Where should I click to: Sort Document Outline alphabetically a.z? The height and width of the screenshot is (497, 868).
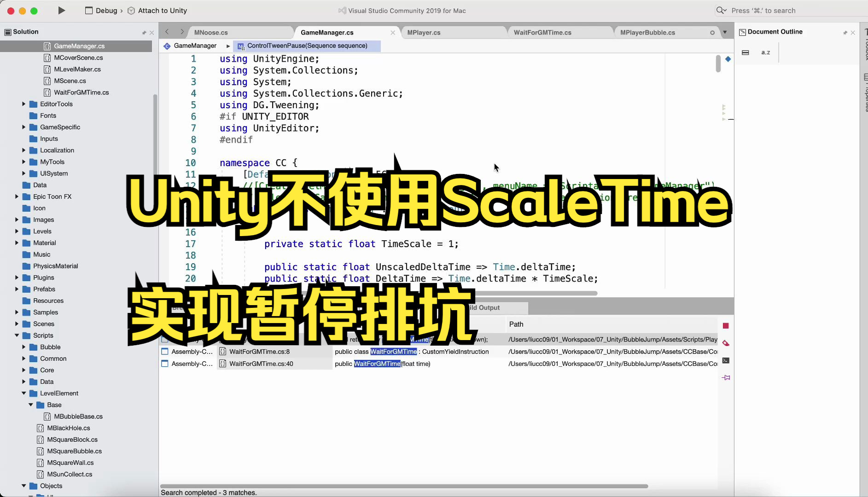(765, 52)
